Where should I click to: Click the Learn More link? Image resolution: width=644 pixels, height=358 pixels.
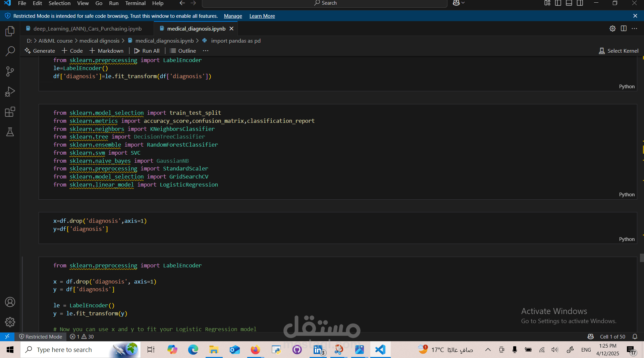point(262,16)
